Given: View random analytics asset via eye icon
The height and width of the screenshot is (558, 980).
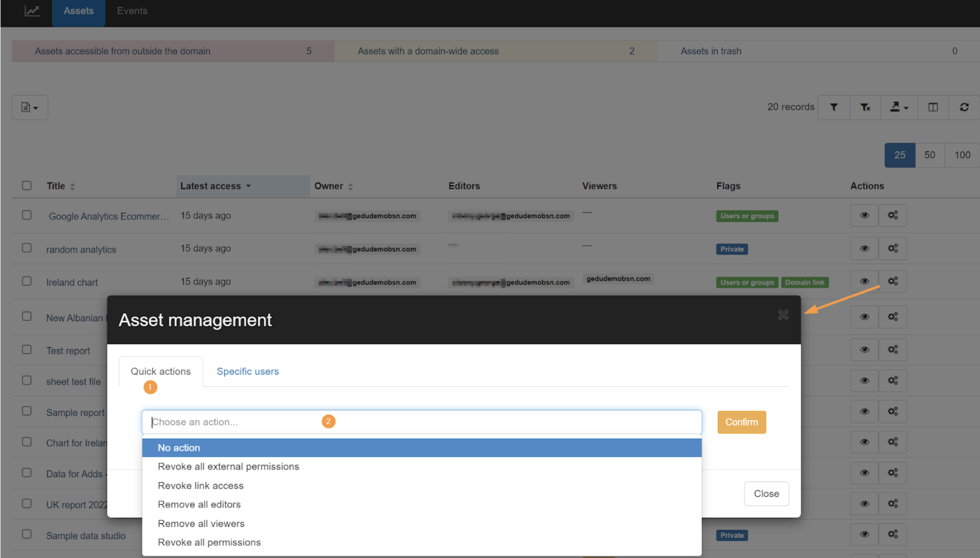Looking at the screenshot, I should [x=864, y=249].
